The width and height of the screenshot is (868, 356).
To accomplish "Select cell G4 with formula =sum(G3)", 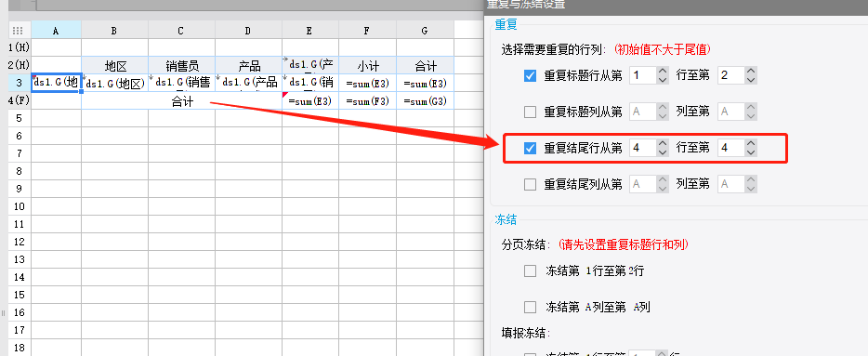I will point(425,100).
